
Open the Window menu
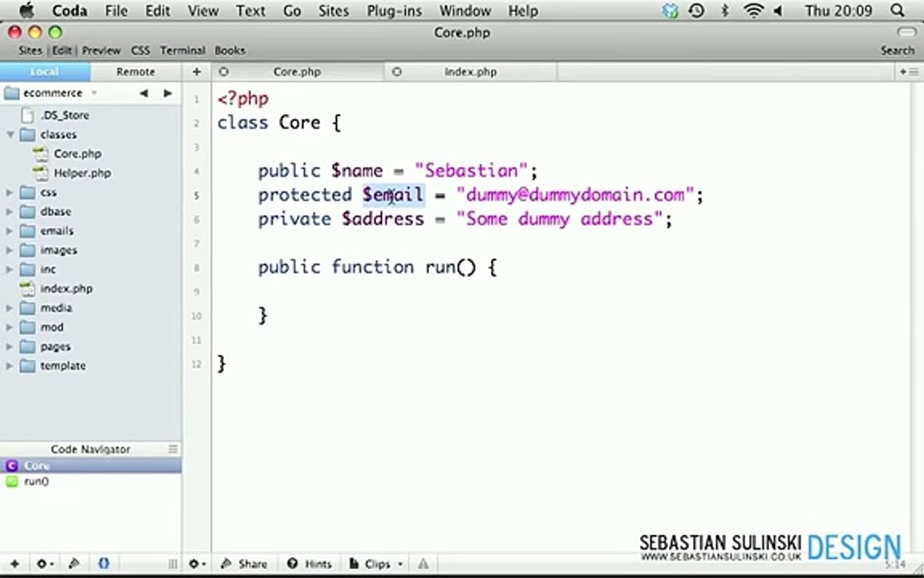click(465, 10)
